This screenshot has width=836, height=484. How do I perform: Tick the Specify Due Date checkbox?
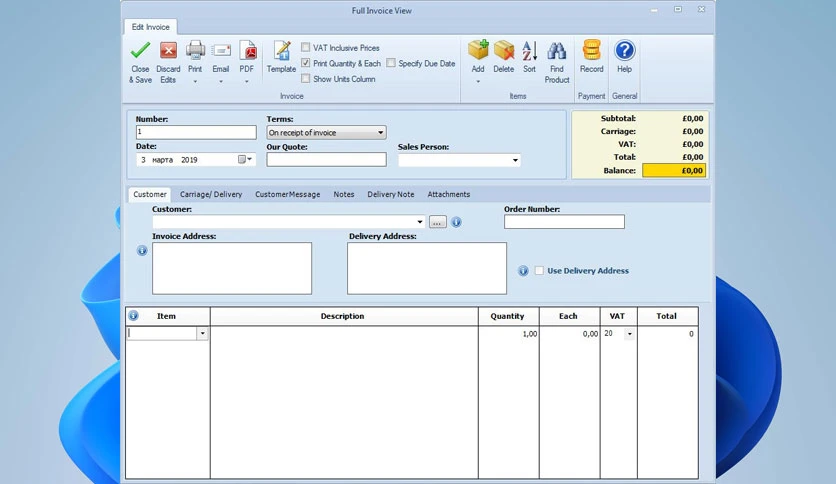pyautogui.click(x=391, y=63)
